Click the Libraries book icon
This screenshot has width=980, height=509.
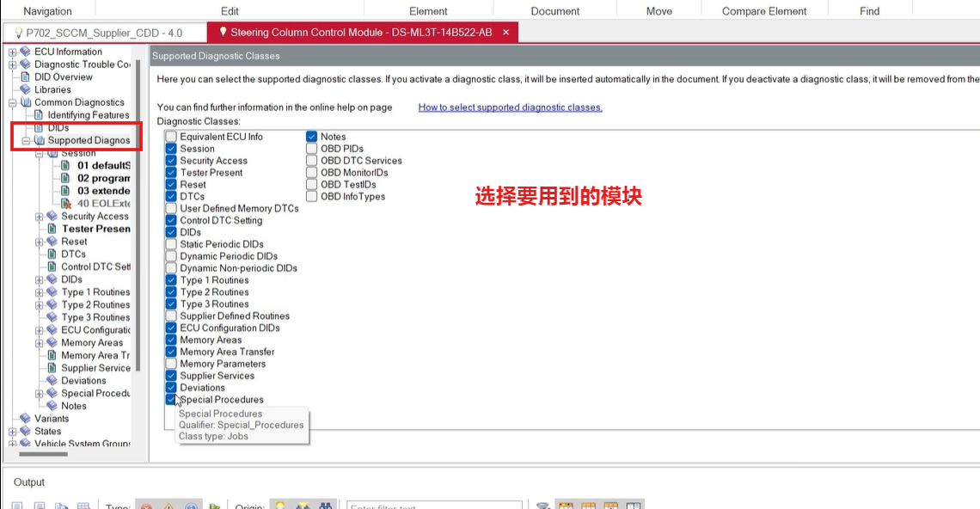[25, 89]
